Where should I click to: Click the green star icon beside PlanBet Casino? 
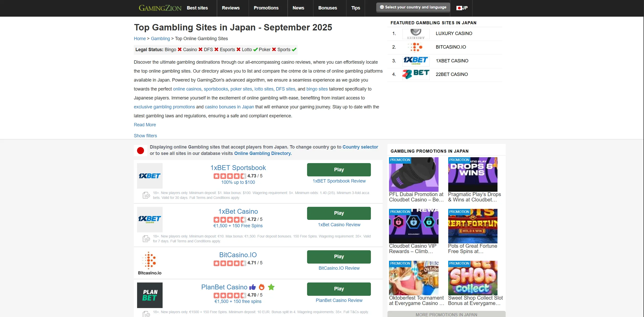coord(271,287)
